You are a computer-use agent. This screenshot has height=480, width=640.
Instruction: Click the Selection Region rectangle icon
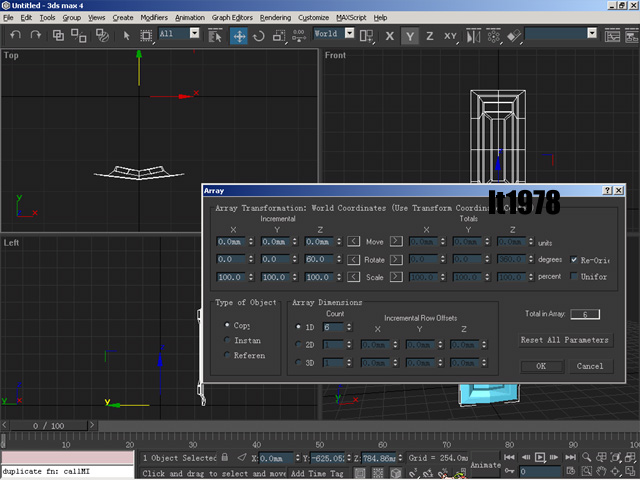pyautogui.click(x=146, y=36)
